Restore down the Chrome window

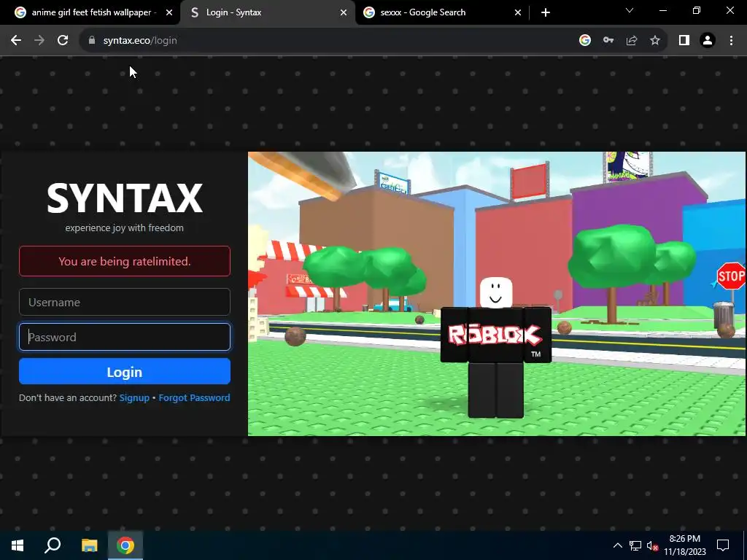click(x=697, y=10)
